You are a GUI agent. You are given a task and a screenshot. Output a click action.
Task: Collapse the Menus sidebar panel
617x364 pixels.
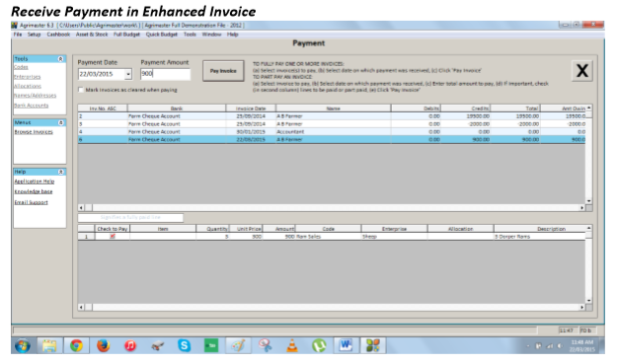coord(60,122)
